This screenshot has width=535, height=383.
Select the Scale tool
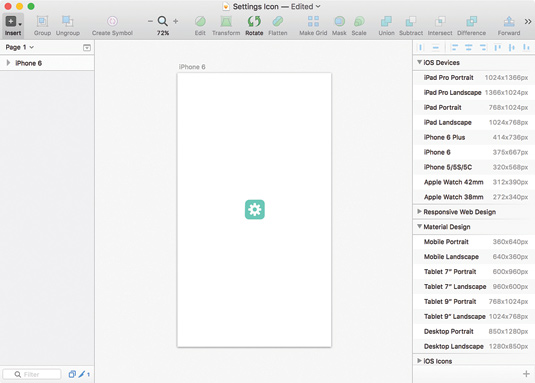(359, 22)
